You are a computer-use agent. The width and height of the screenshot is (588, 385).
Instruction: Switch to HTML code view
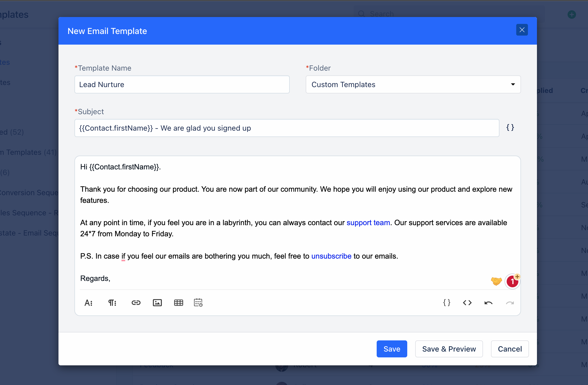point(467,303)
